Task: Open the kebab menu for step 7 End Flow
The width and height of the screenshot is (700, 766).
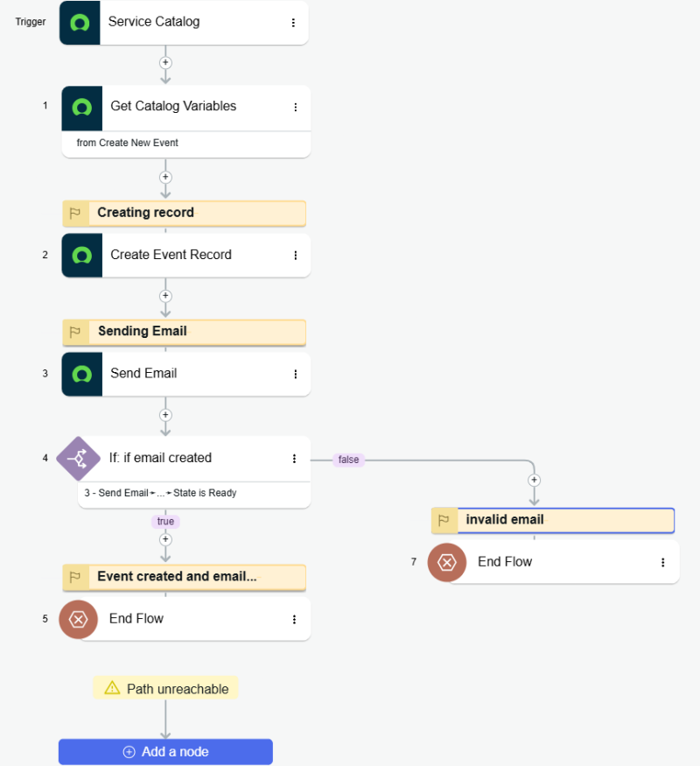Action: click(662, 563)
